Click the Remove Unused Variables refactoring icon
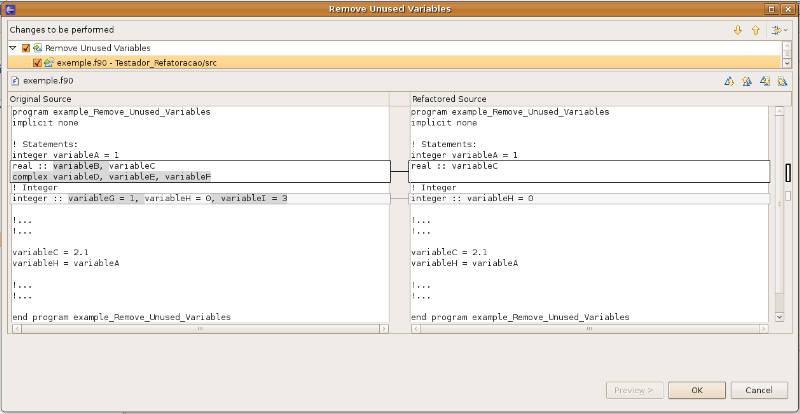 (x=38, y=48)
